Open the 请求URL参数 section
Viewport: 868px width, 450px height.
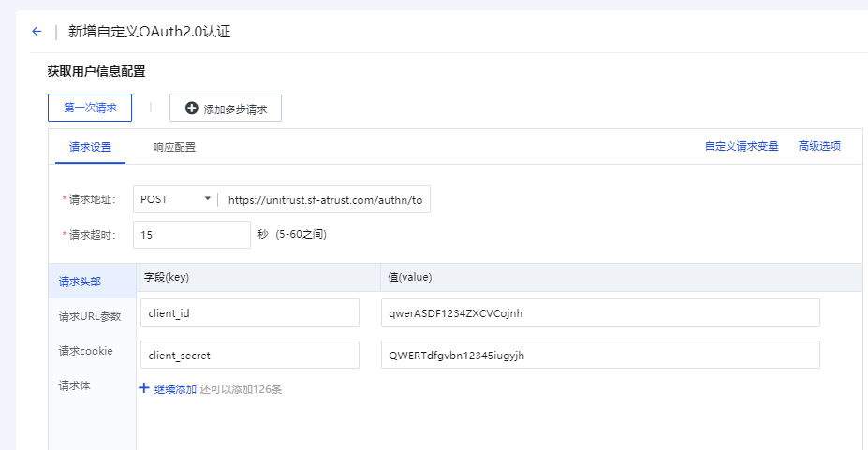pyautogui.click(x=90, y=316)
